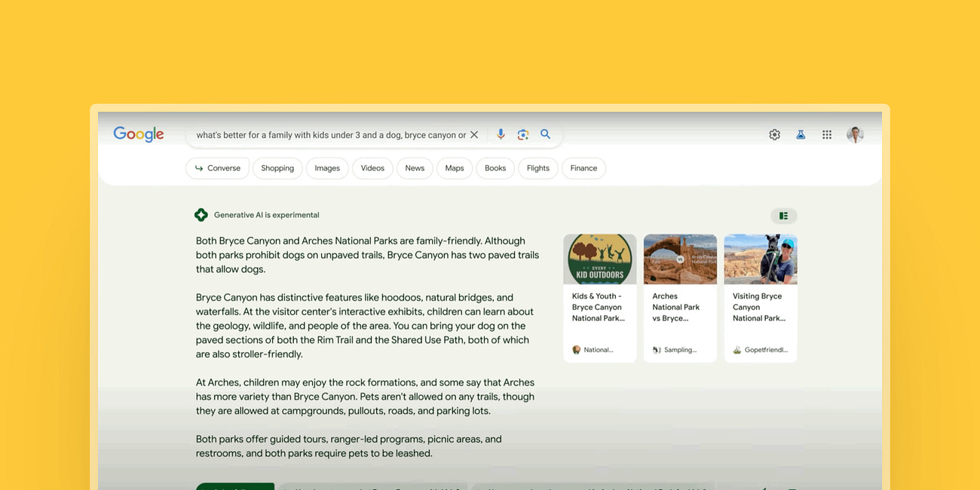Viewport: 980px width, 490px height.
Task: Open Every Kid Outdoors thumbnail
Action: pos(600,259)
